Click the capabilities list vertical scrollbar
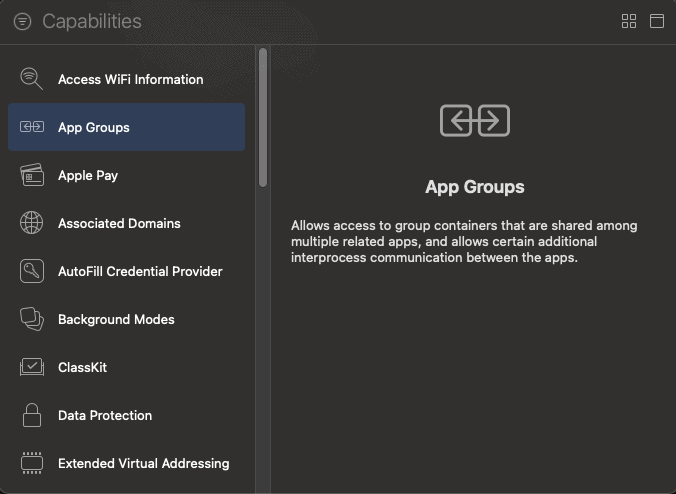Screen dimensions: 676x494 coord(263,117)
